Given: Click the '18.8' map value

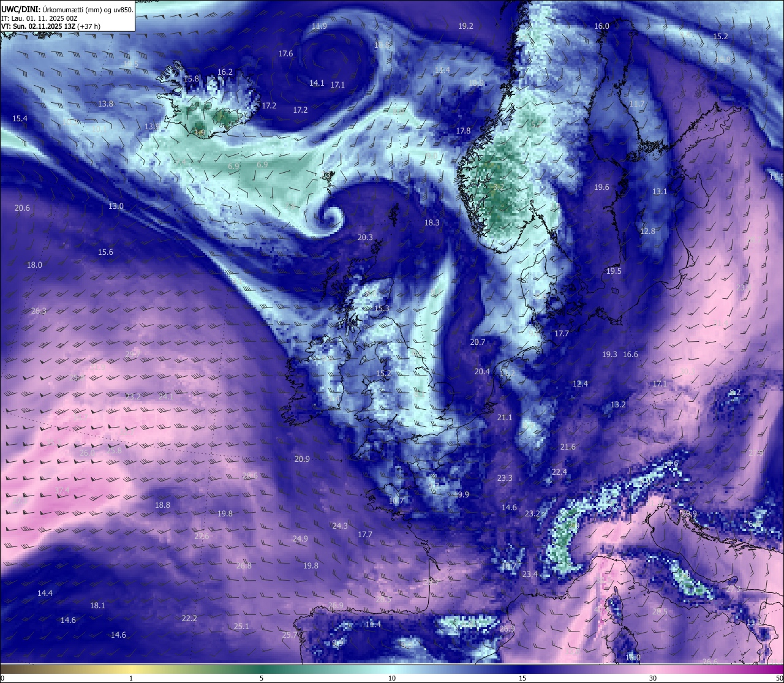Looking at the screenshot, I should tap(162, 505).
